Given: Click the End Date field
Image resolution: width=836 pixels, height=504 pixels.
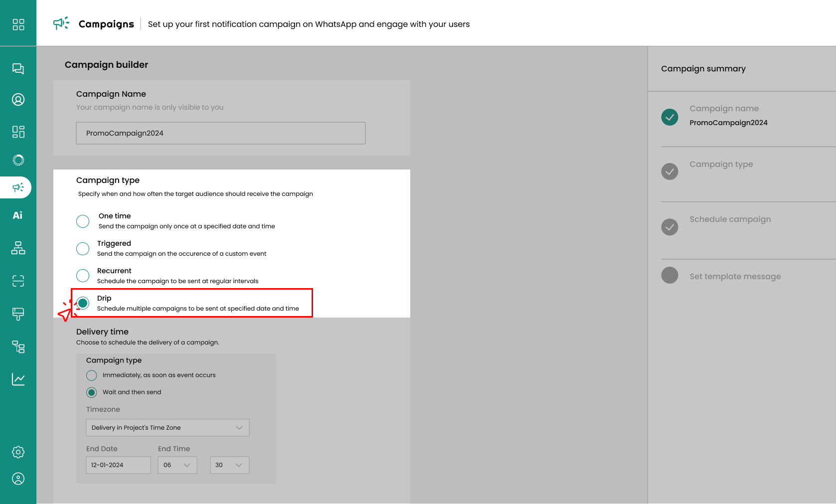Looking at the screenshot, I should coord(118,465).
